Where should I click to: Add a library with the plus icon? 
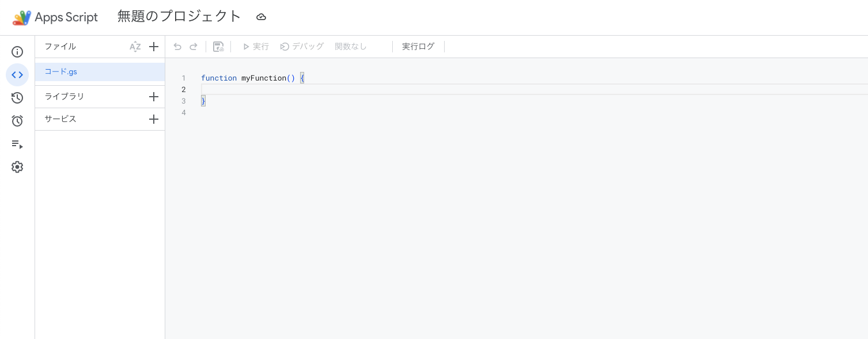click(154, 96)
